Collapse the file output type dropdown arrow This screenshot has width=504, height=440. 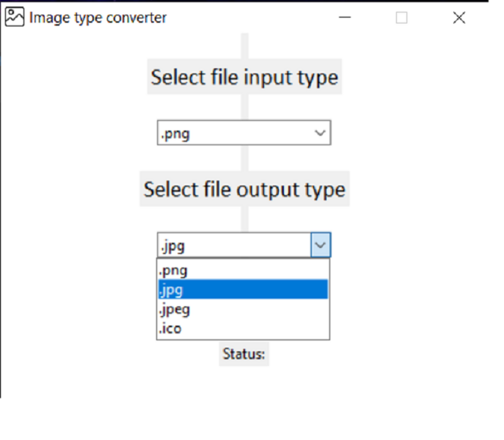tap(320, 245)
